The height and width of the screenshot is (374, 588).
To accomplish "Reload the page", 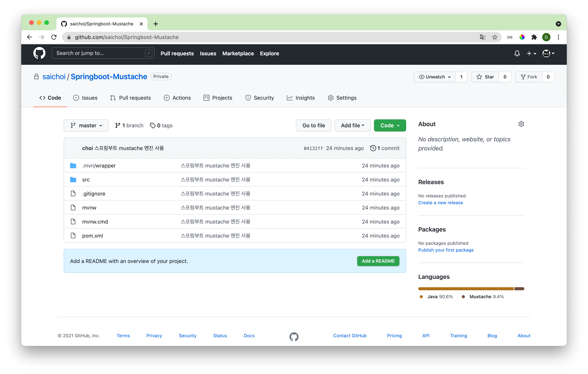I will coord(54,37).
